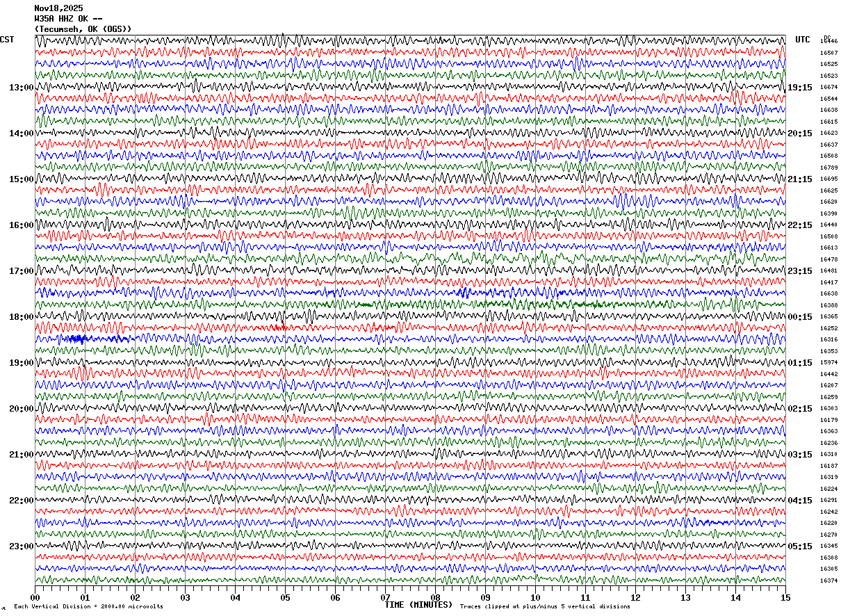Screen dimensions: 841x616
Task: Click the 00 minute axis tick label
Action: click(x=35, y=597)
